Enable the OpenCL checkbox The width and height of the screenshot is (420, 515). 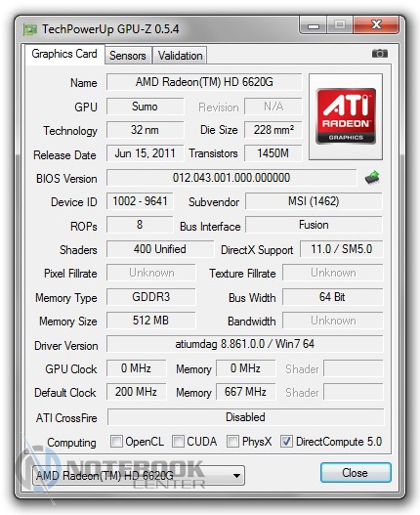(x=116, y=441)
